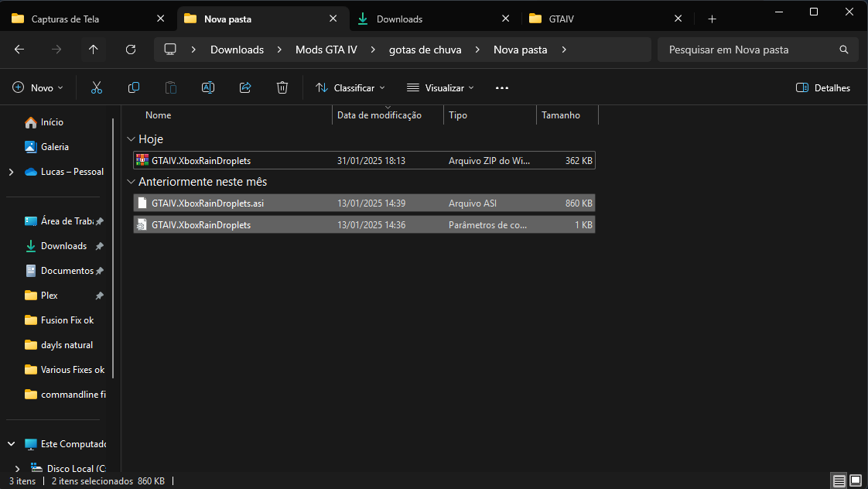
Task: Click the GTAIV.XboxRainDroplets.asi file icon
Action: click(142, 203)
